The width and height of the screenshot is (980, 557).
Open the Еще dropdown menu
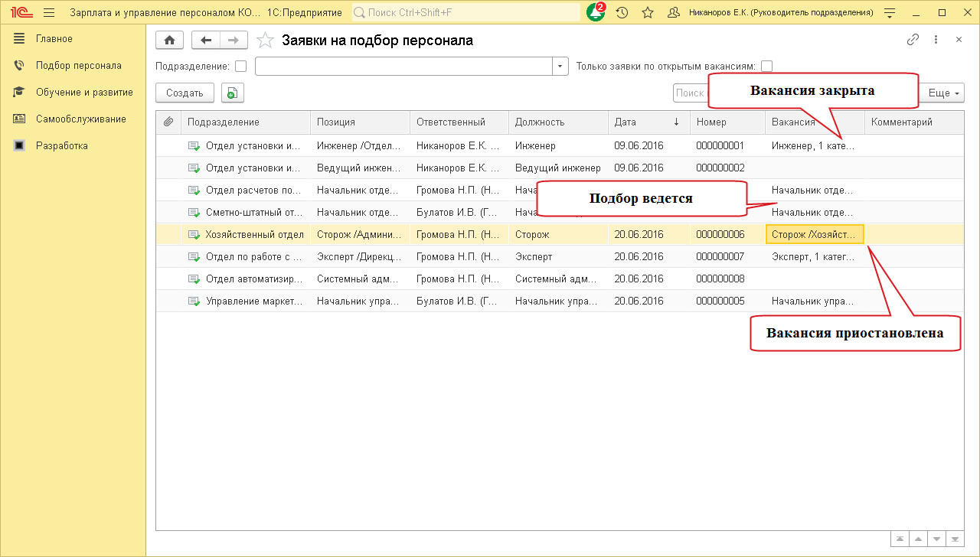(944, 93)
